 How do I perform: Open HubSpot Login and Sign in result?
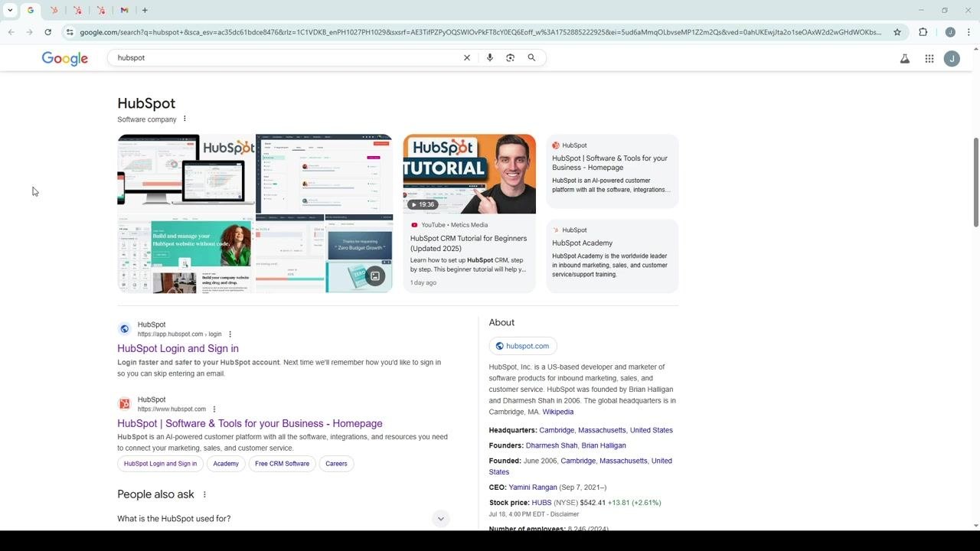tap(178, 348)
